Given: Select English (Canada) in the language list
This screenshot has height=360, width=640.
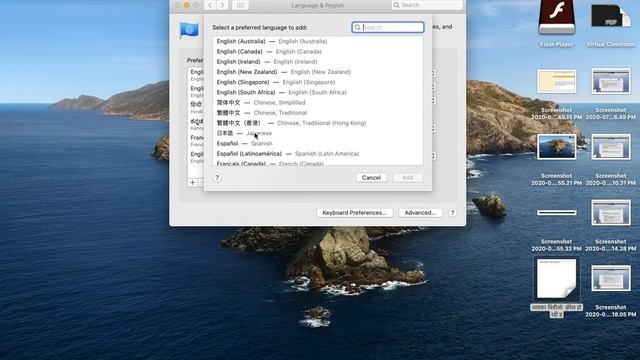Looking at the screenshot, I should click(318, 51).
